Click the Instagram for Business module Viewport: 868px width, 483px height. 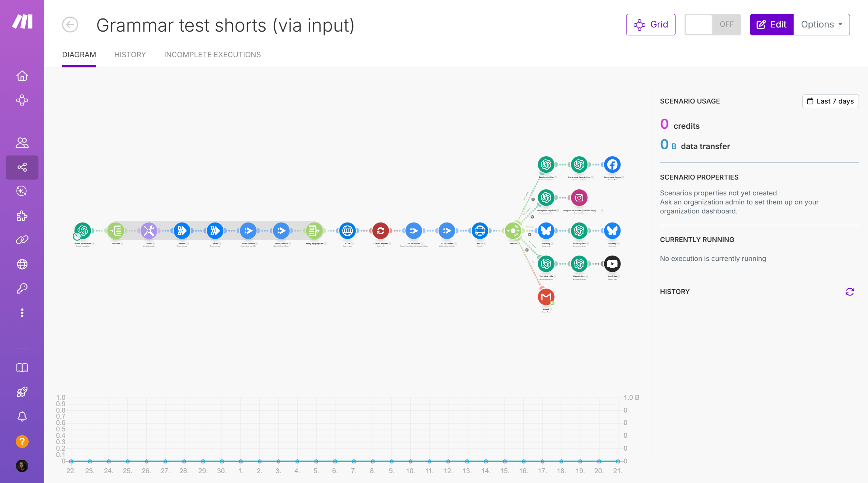click(x=579, y=198)
